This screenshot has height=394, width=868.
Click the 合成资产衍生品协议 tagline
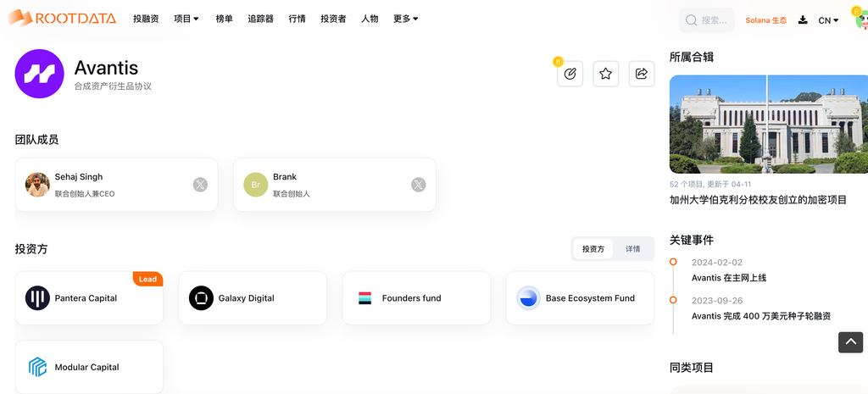click(x=113, y=86)
